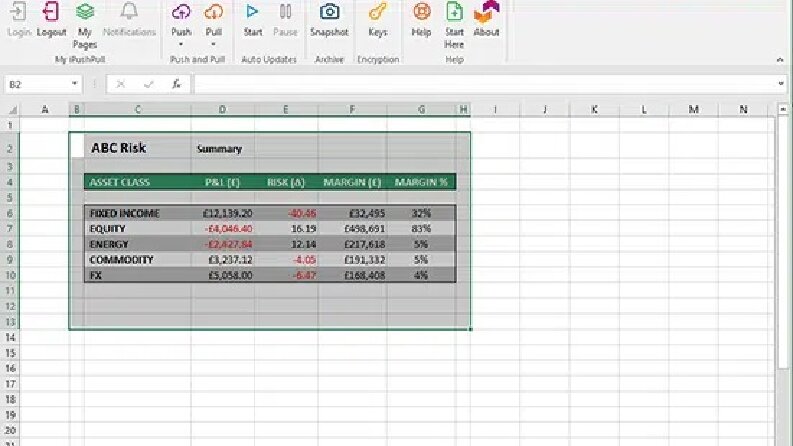Select column J header
Image resolution: width=793 pixels, height=446 pixels.
[545, 109]
